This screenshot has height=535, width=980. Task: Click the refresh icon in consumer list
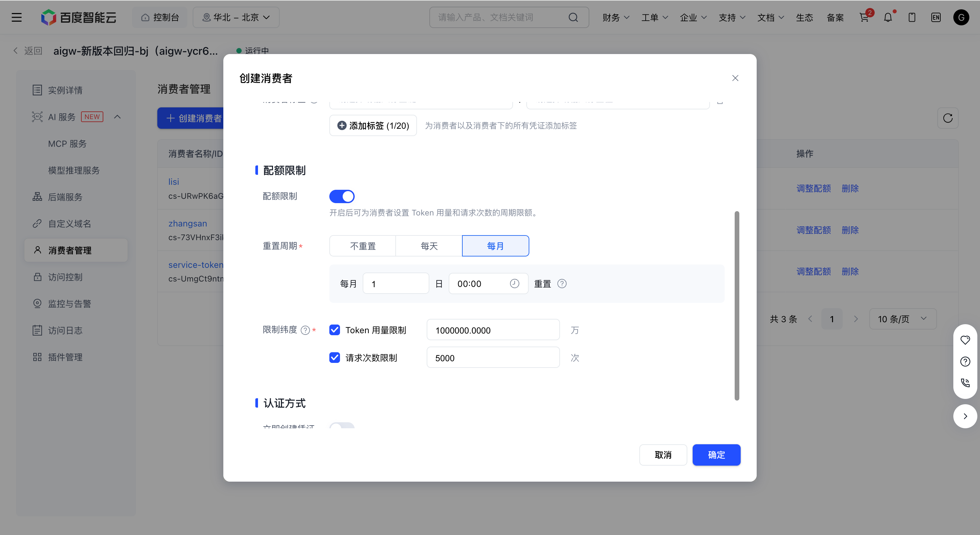click(948, 118)
